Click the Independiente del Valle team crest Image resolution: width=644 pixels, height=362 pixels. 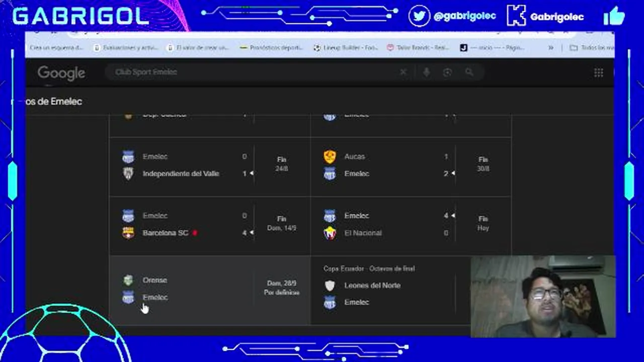coord(128,174)
